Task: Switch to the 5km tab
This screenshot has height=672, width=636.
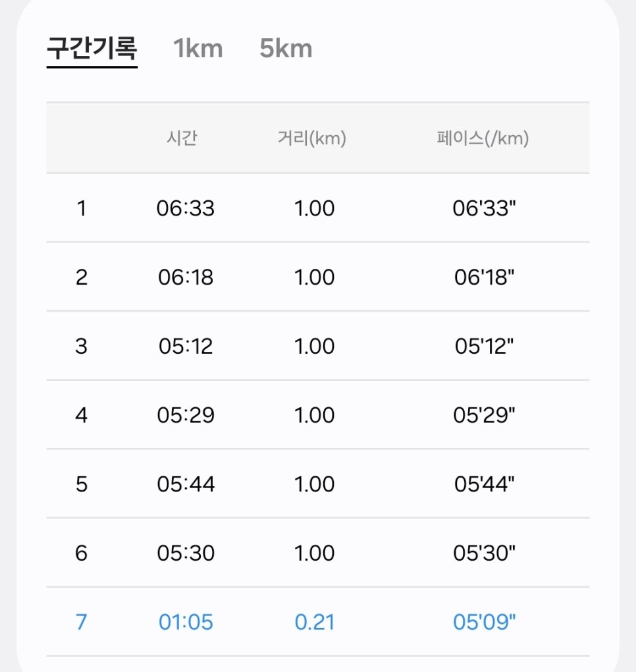Action: point(286,48)
